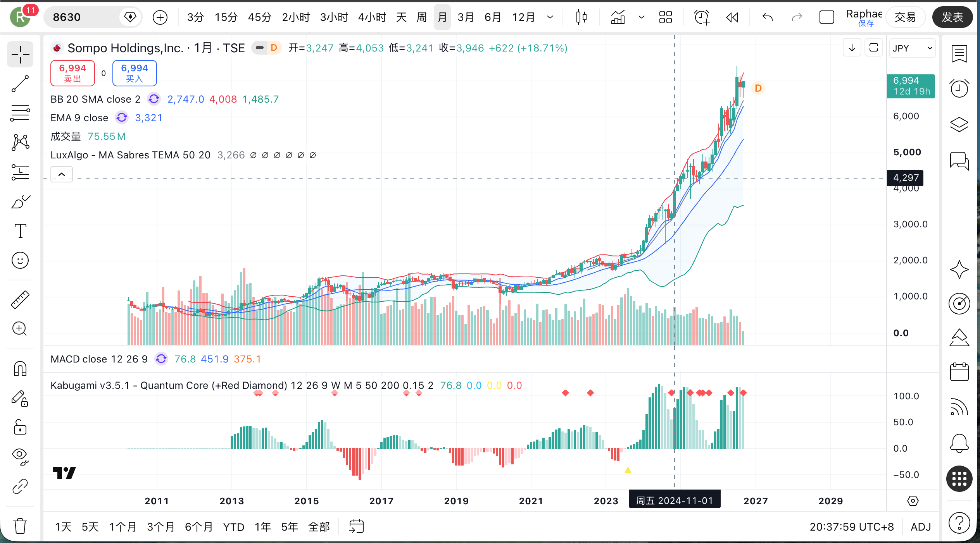Toggle magnet mode for drawings
The image size is (980, 543).
(x=20, y=368)
